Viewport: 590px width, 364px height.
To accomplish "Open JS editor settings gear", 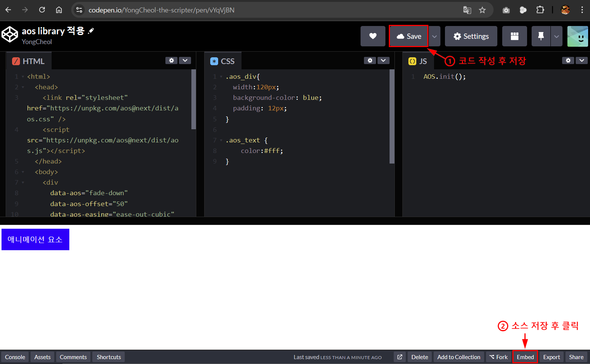I will tap(568, 60).
